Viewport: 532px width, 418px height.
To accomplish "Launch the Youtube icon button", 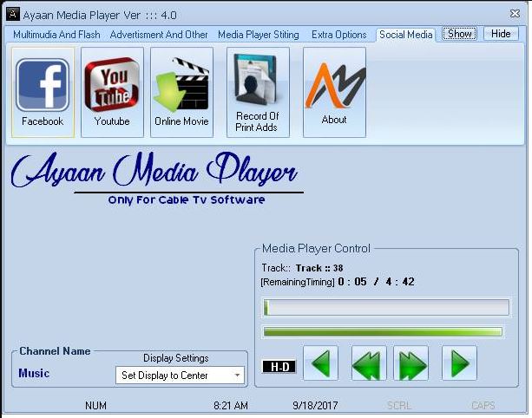I will tap(112, 92).
